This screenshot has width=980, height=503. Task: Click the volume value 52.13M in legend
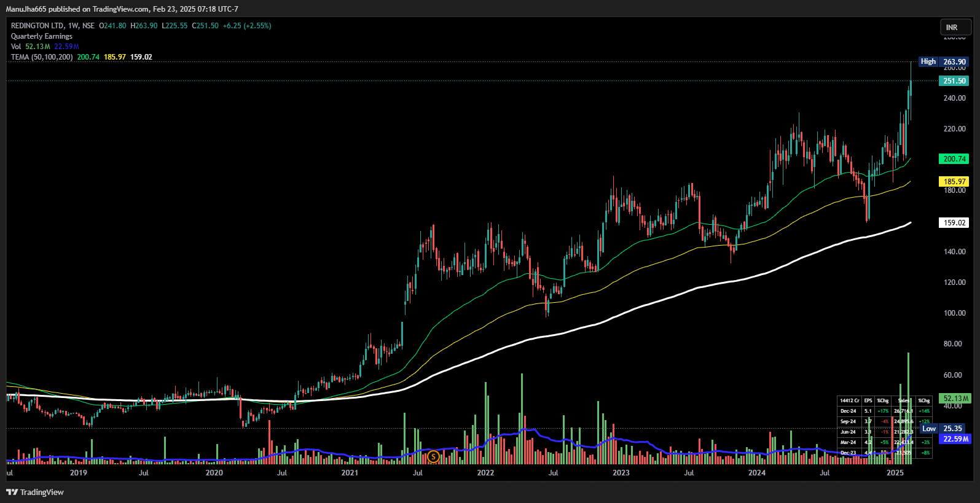pos(37,47)
